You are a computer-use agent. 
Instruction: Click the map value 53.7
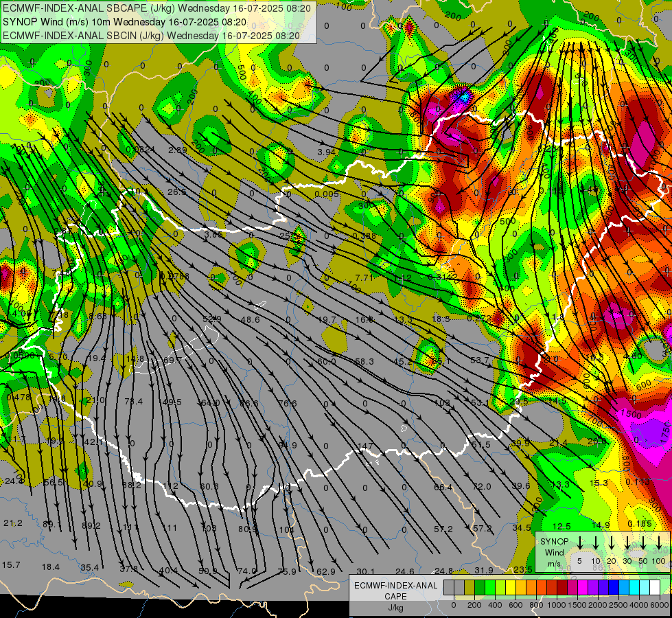480,360
